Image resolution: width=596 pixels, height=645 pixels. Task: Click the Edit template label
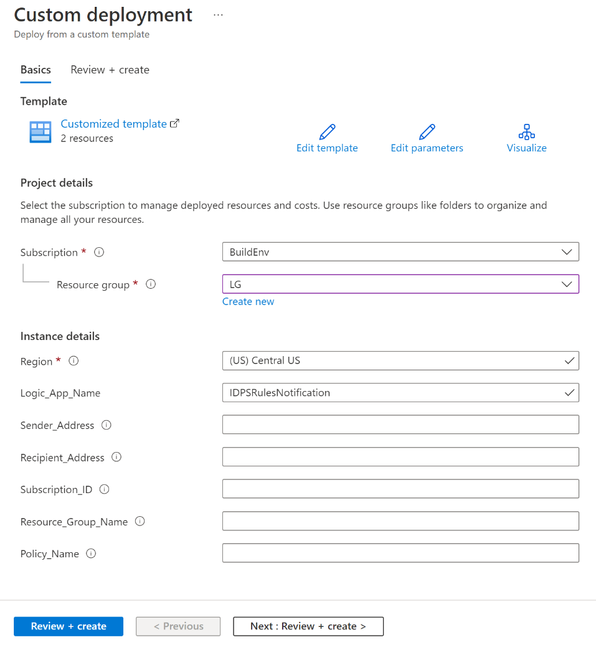(327, 148)
